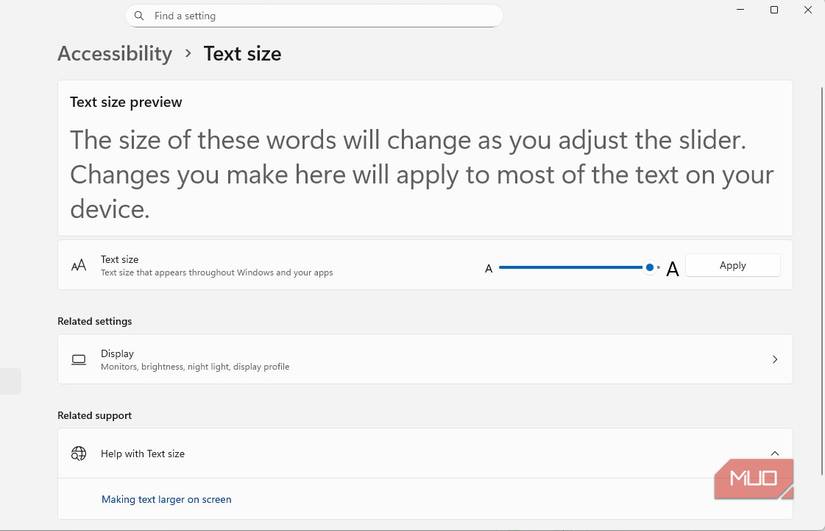The height and width of the screenshot is (531, 825).
Task: Click the Text size AA icon
Action: click(78, 265)
